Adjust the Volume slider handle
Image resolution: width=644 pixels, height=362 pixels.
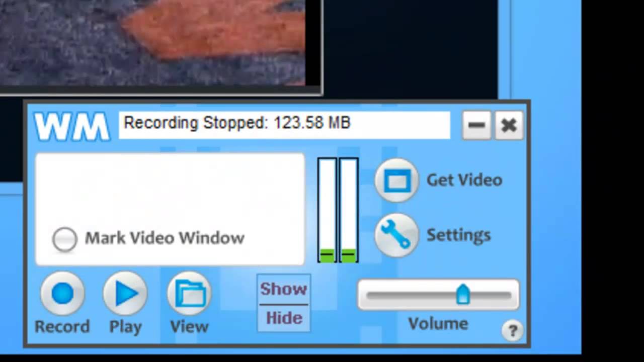463,295
